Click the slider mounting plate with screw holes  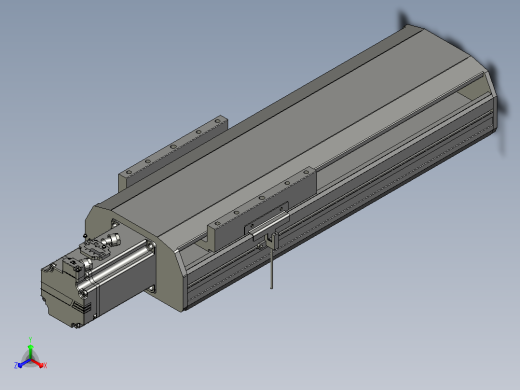(x=262, y=208)
